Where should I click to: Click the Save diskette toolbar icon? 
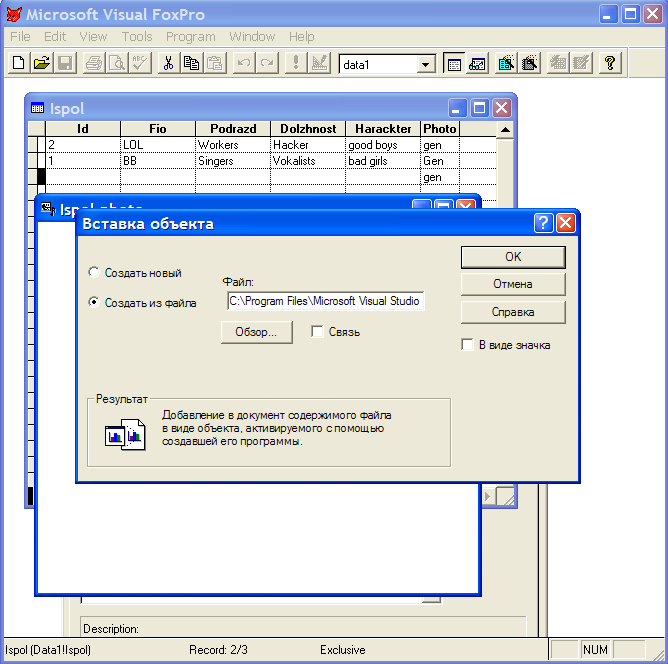pos(65,63)
